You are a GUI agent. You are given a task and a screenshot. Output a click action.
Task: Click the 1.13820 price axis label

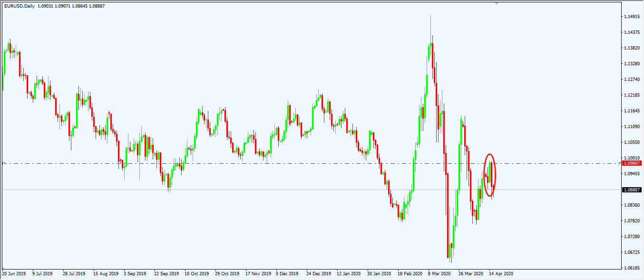pyautogui.click(x=631, y=48)
